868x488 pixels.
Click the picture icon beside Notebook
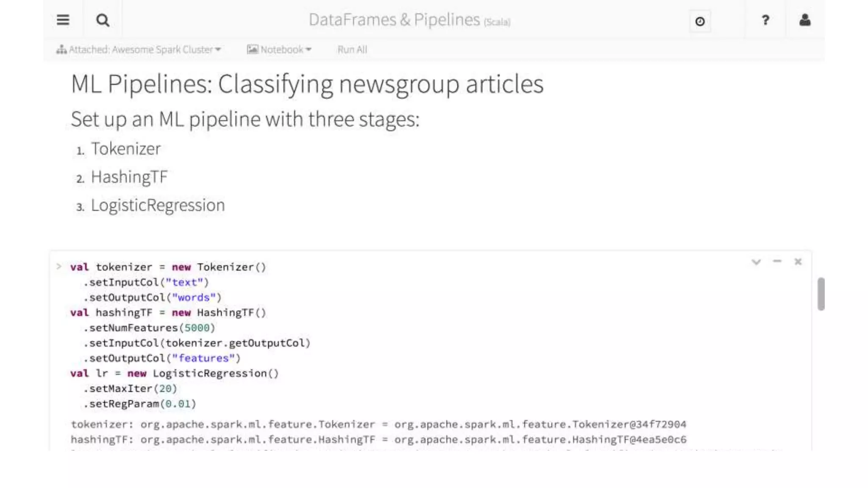[x=252, y=50]
